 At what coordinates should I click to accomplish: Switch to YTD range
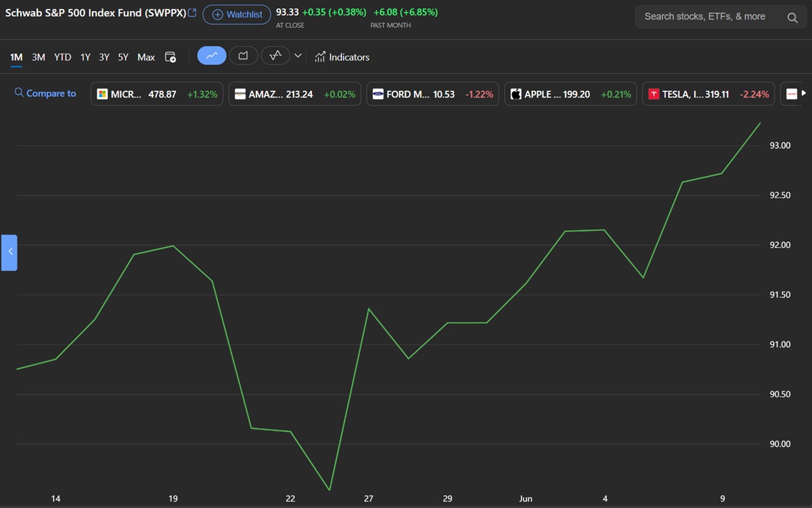62,58
